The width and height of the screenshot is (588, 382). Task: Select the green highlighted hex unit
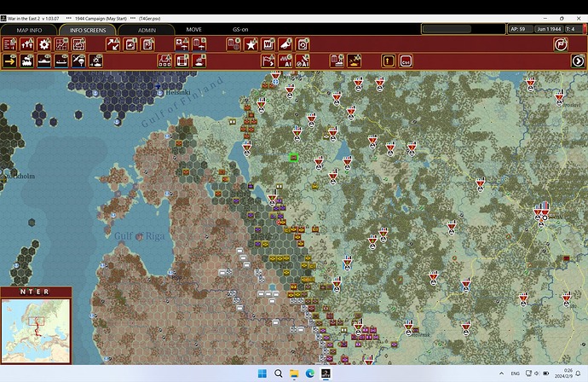[x=294, y=158]
